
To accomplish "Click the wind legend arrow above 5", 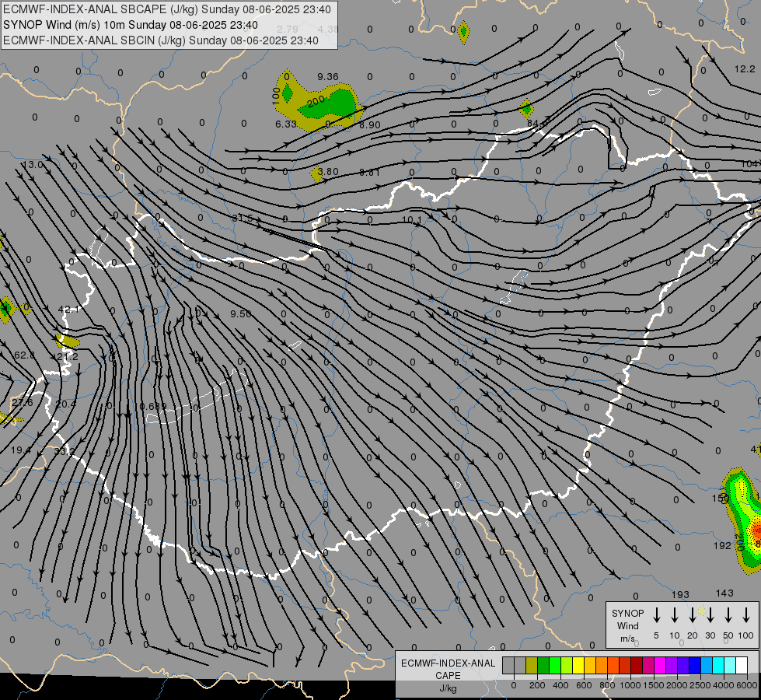I will (x=656, y=614).
